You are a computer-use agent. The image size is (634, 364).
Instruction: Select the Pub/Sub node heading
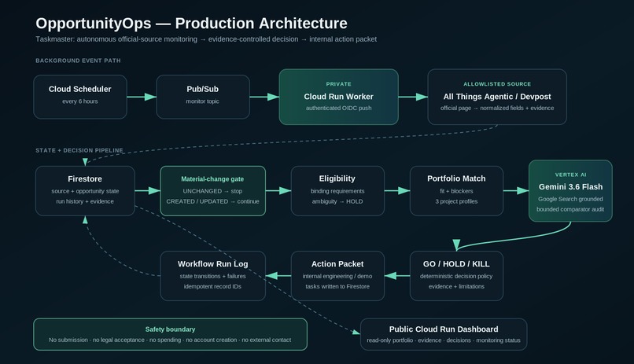click(x=203, y=89)
